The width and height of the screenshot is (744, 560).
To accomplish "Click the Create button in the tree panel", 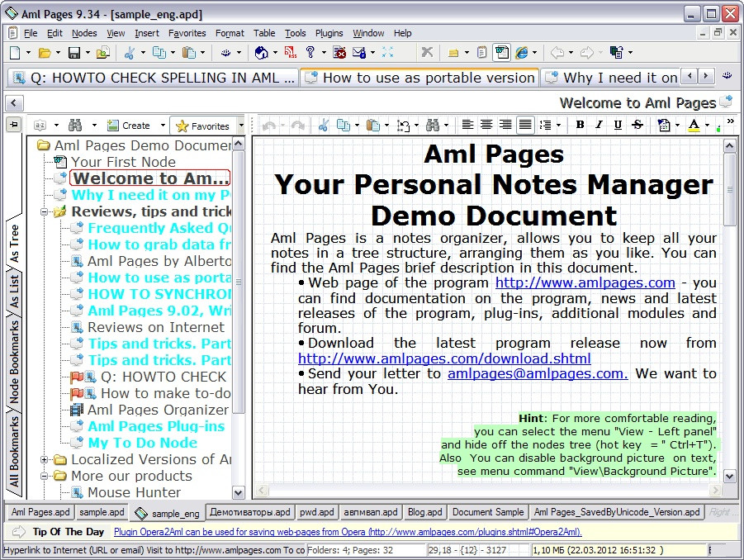I will (129, 126).
